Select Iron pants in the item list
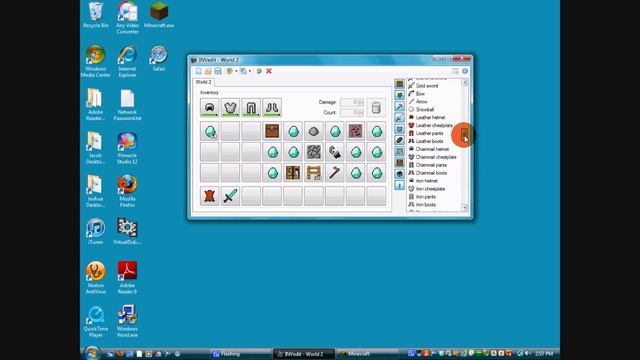The image size is (640, 360). tap(422, 197)
